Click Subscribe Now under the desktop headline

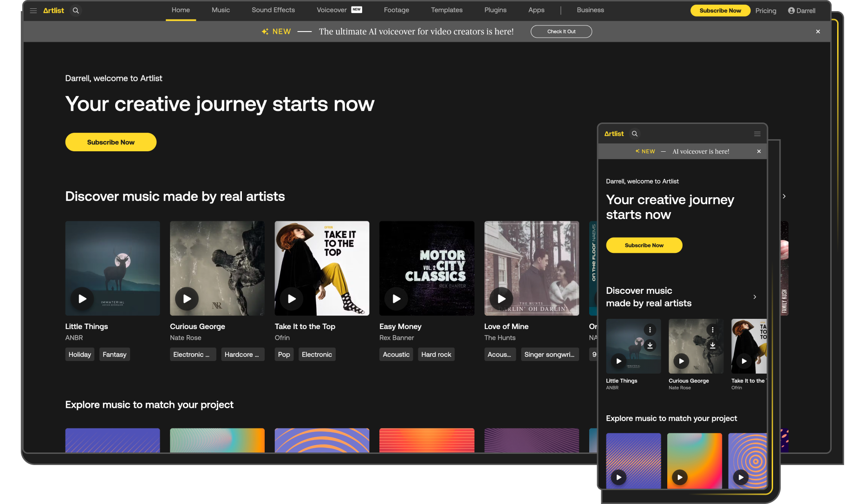click(111, 142)
